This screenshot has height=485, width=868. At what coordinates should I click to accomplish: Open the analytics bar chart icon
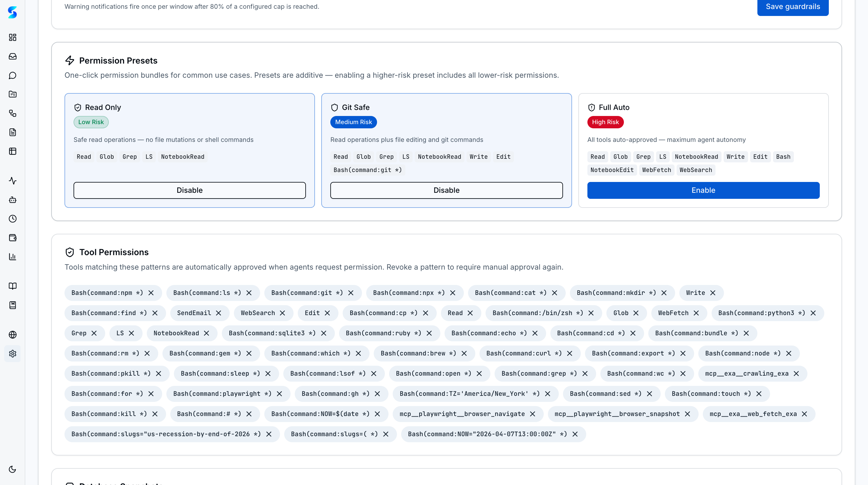tap(12, 257)
